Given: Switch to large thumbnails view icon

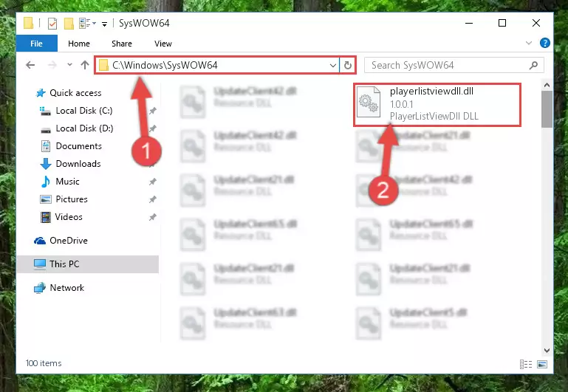Looking at the screenshot, I should (542, 364).
